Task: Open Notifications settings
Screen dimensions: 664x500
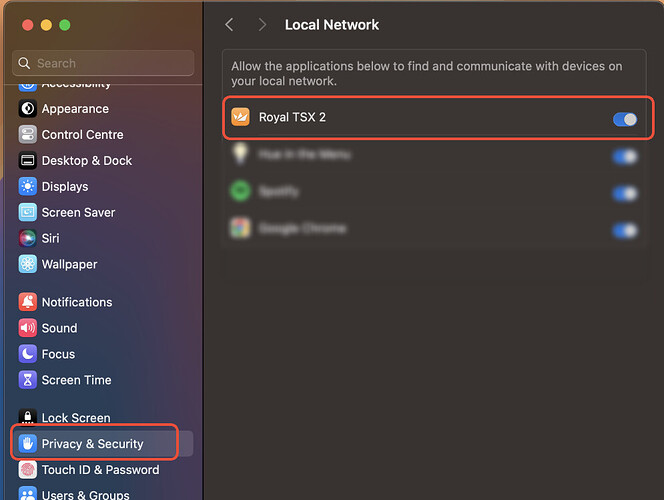Action: tap(76, 302)
